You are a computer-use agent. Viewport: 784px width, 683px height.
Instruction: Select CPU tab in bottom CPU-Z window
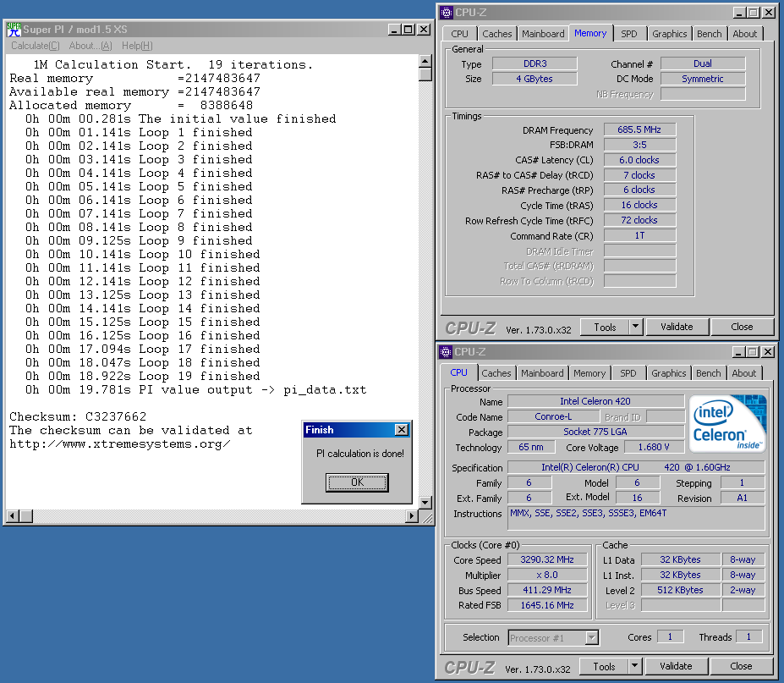[458, 372]
